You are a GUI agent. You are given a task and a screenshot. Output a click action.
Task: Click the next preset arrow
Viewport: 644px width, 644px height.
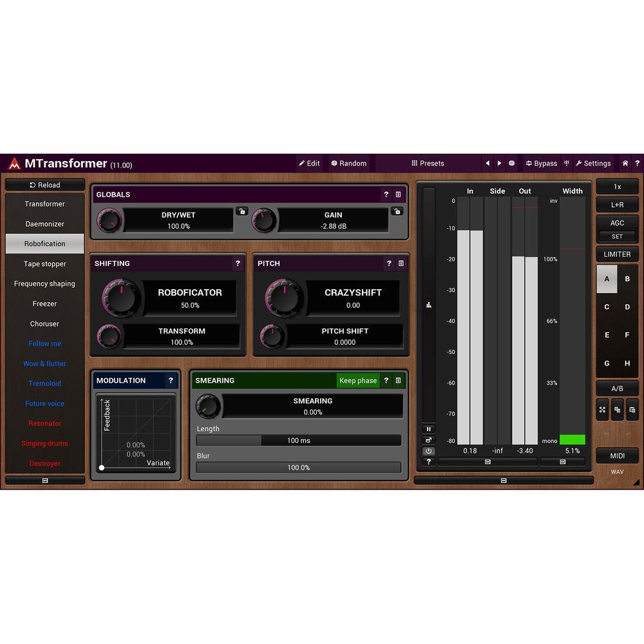tap(500, 163)
